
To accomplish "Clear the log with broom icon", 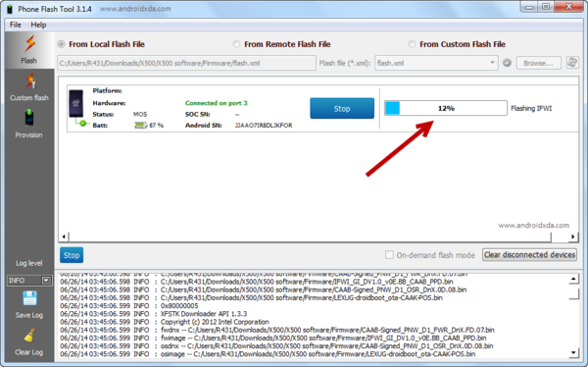I will (x=29, y=341).
